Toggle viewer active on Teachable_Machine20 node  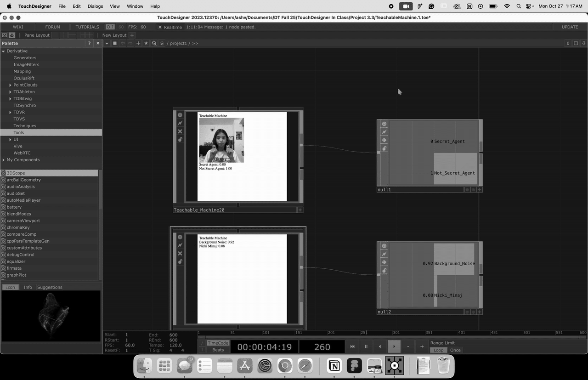pyautogui.click(x=180, y=115)
